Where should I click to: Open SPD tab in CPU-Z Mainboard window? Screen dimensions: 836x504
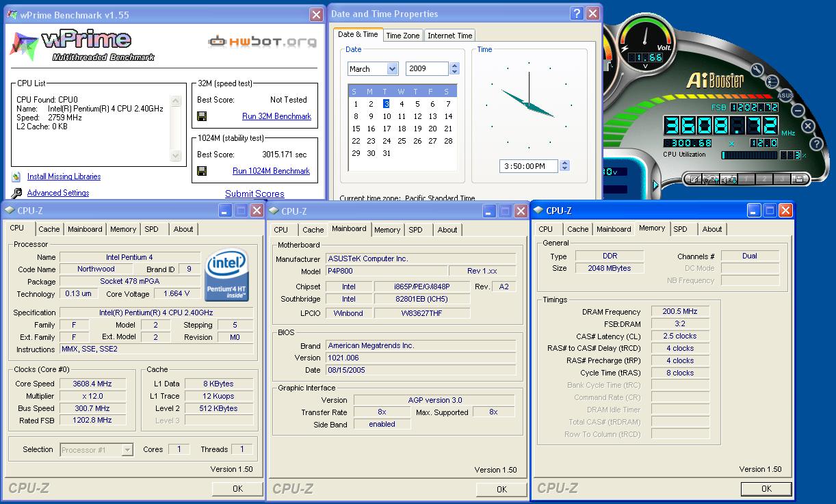(x=415, y=230)
